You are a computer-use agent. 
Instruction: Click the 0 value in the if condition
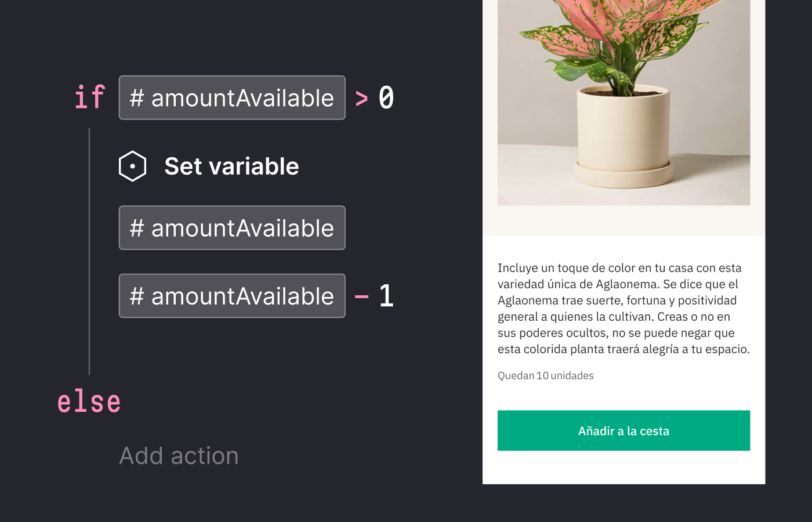pos(387,97)
